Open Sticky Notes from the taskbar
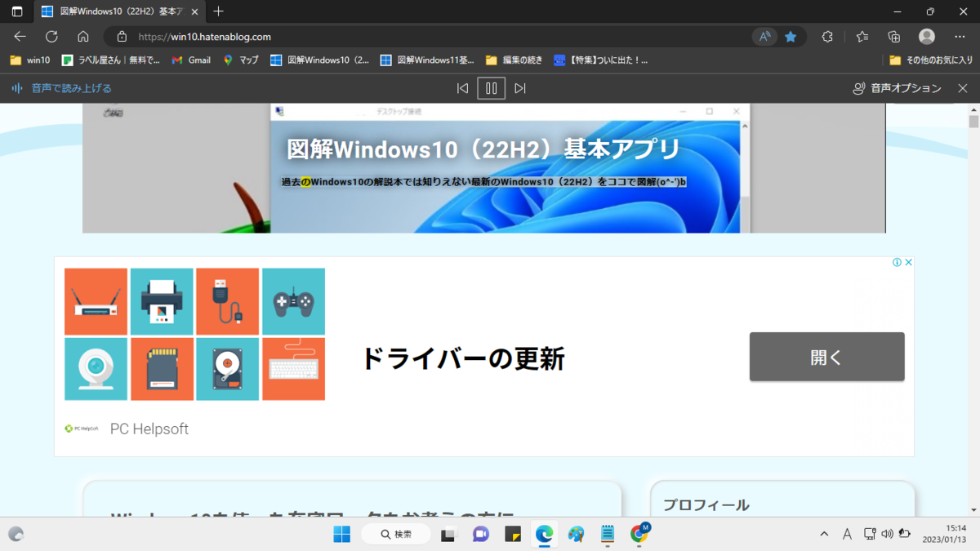Screen dimensions: 980x551 (x=513, y=534)
